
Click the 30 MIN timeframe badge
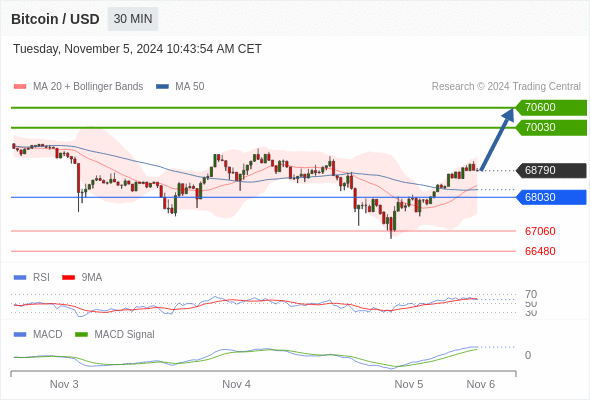tap(133, 19)
